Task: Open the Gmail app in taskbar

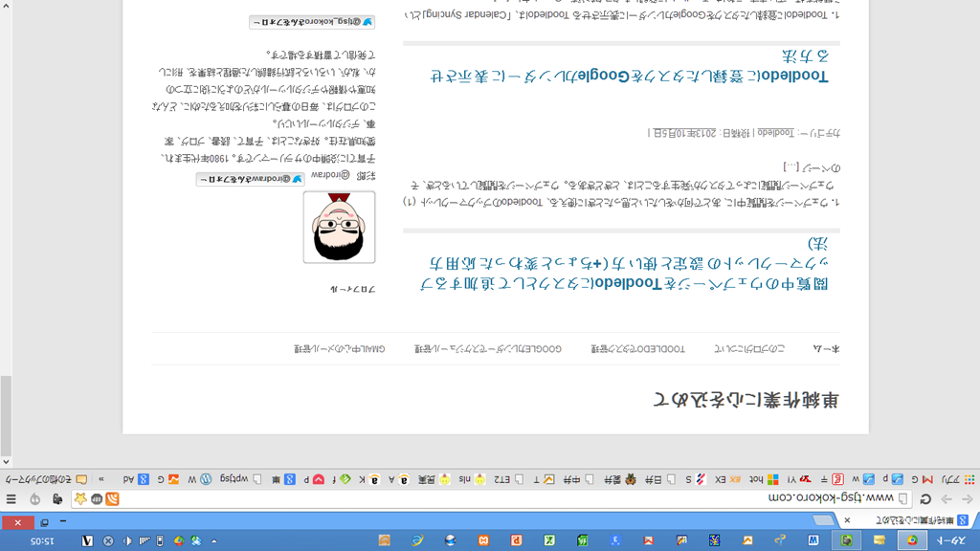Action: click(x=649, y=540)
